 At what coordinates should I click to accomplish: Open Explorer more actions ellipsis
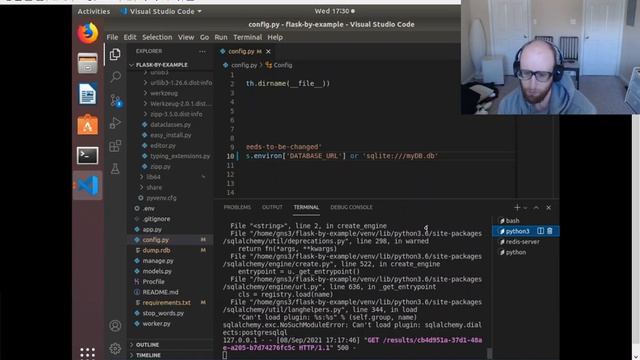point(202,51)
